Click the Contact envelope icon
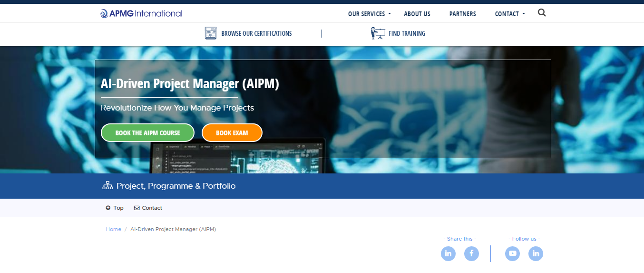The width and height of the screenshot is (644, 273). pyautogui.click(x=137, y=208)
